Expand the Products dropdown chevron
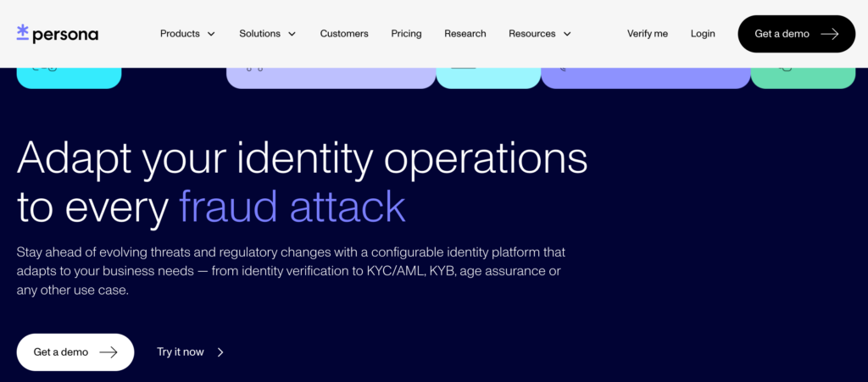This screenshot has width=868, height=382. click(211, 34)
